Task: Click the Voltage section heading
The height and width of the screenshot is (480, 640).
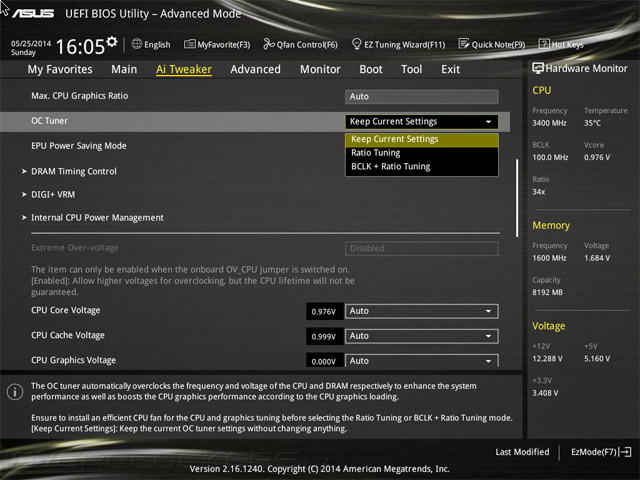Action: tap(549, 326)
